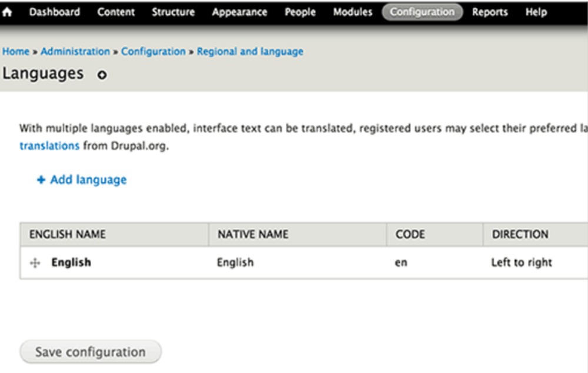Image resolution: width=588 pixels, height=373 pixels.
Task: Click the English language row name
Action: pos(71,262)
